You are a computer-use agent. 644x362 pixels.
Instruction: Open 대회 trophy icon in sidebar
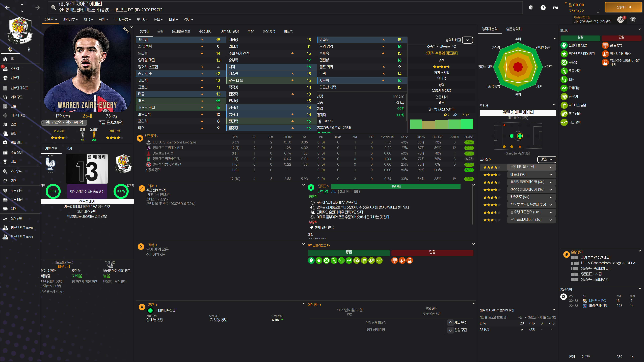coord(5,161)
